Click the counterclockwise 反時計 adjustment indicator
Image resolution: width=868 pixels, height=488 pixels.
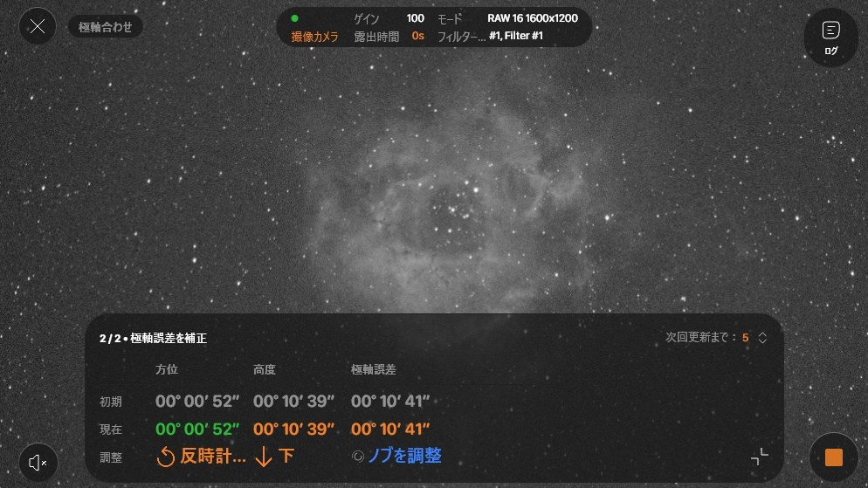point(200,457)
